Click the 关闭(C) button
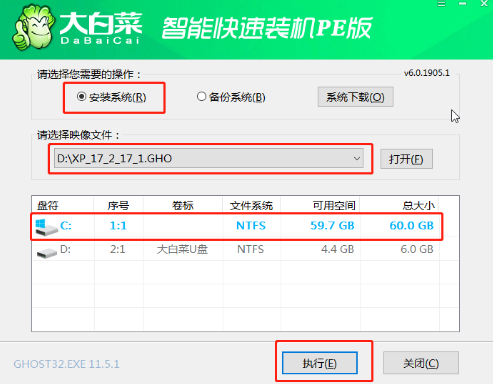Viewport: 493px width, 384px height. tap(421, 363)
